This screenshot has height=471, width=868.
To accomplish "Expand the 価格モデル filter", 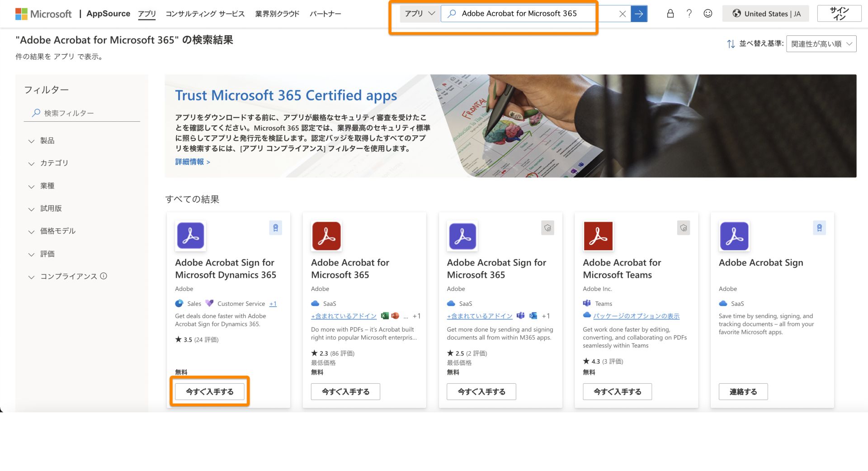I will click(52, 231).
